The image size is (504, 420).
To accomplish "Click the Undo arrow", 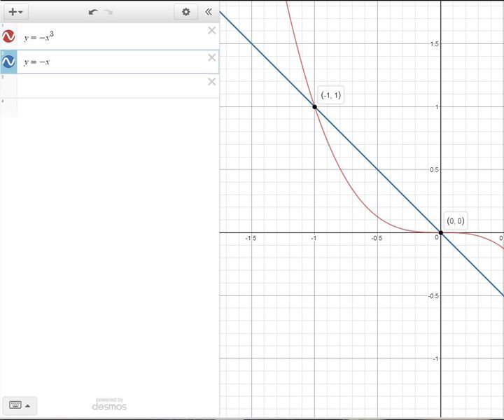I will click(93, 12).
